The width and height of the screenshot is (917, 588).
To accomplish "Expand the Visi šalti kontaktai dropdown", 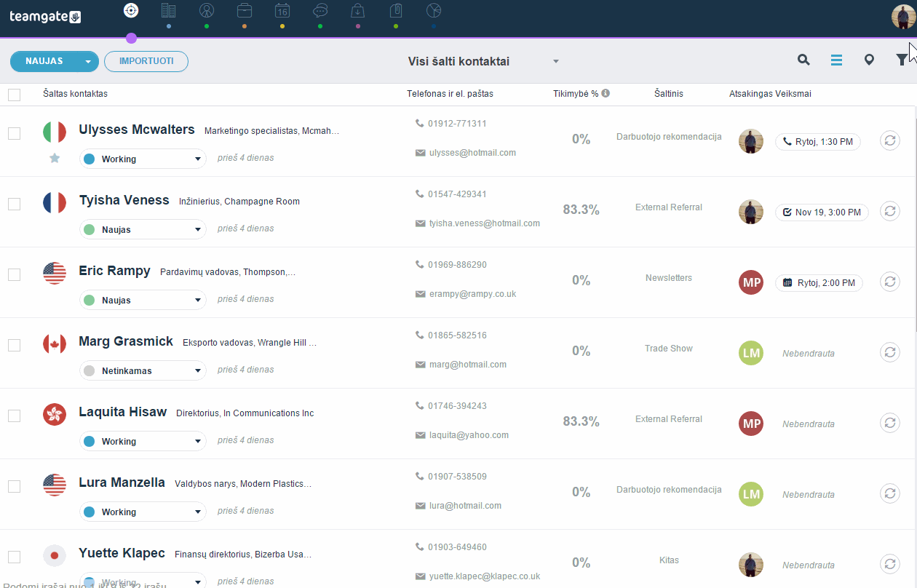I will 556,61.
